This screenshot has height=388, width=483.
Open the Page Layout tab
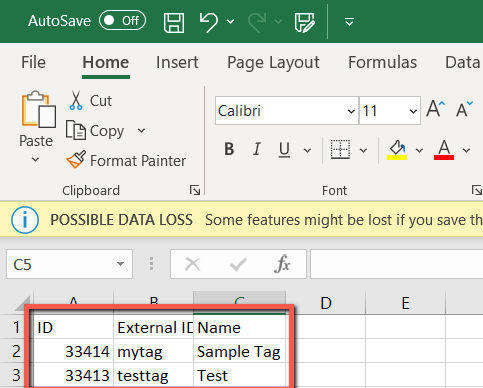coord(273,63)
